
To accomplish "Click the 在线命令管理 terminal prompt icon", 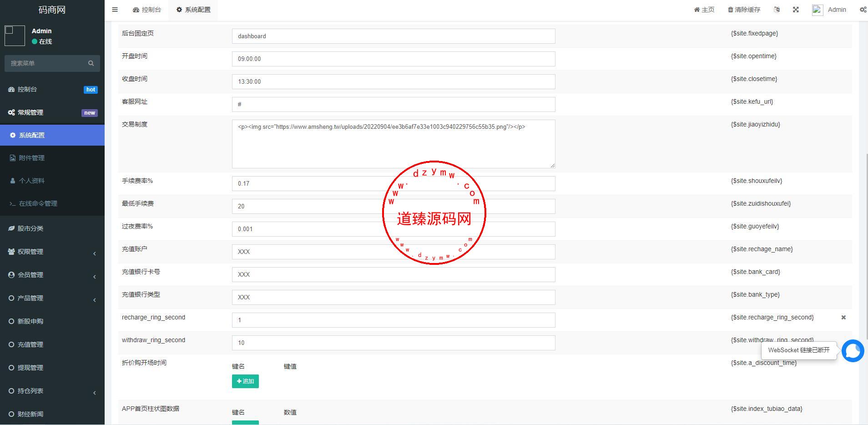I will 13,203.
